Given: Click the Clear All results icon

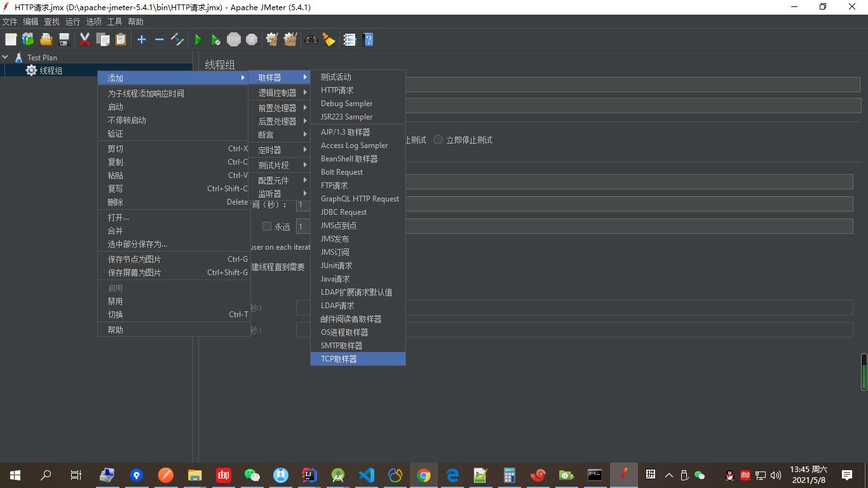Looking at the screenshot, I should pyautogui.click(x=290, y=39).
